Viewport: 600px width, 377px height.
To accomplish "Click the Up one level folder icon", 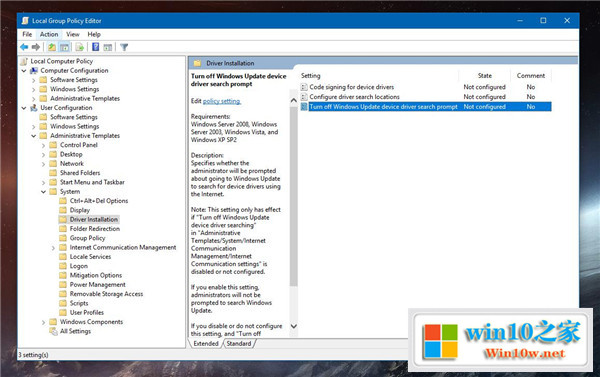I will 52,47.
